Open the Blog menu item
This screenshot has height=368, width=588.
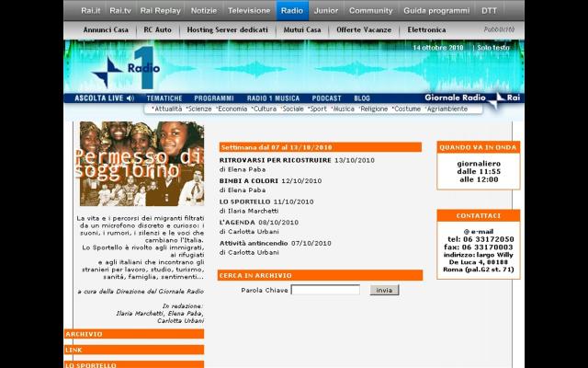pyautogui.click(x=362, y=98)
